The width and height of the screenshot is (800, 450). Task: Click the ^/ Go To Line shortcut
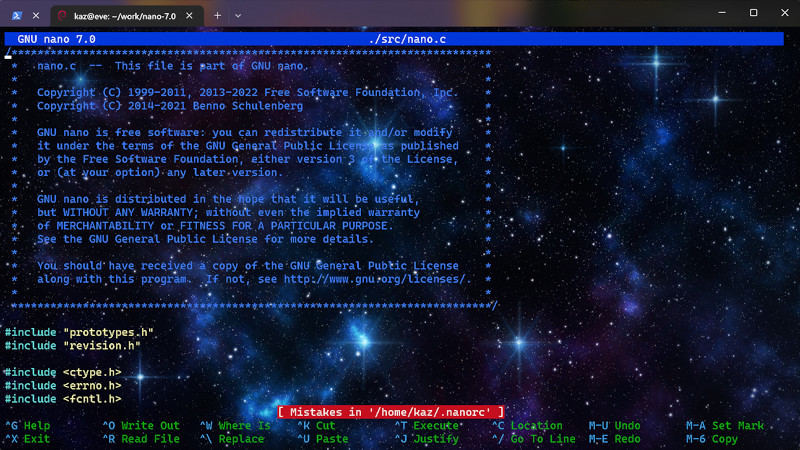(534, 439)
